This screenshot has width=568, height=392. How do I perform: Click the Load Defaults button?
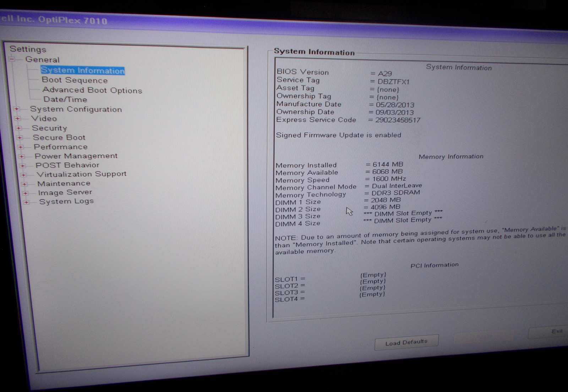[406, 342]
